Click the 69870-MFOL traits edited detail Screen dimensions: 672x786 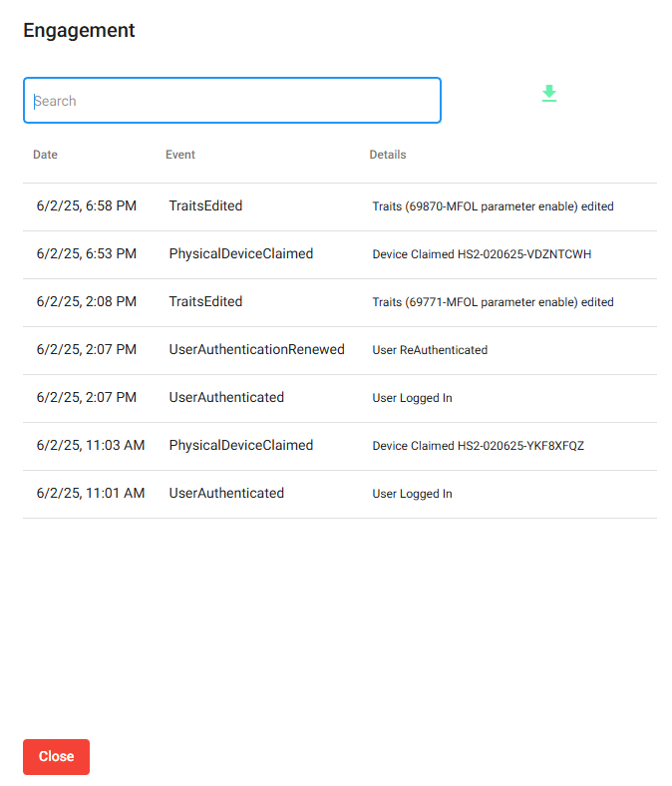[493, 206]
